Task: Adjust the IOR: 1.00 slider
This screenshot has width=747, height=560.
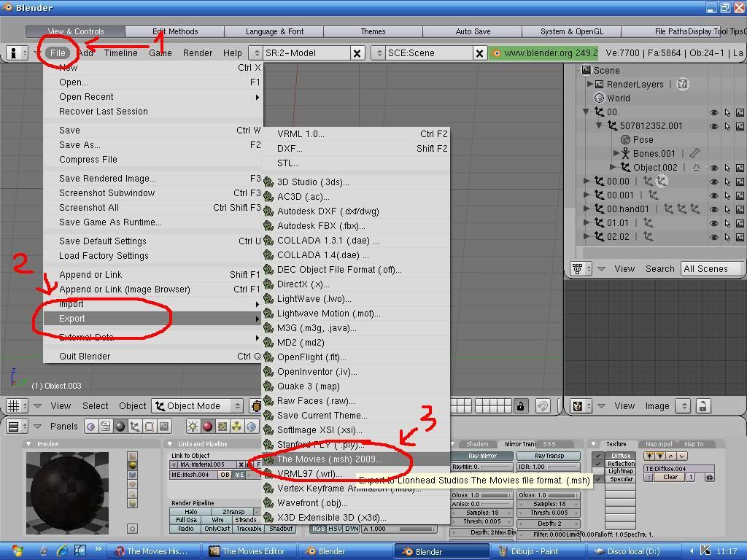Action: coord(549,467)
